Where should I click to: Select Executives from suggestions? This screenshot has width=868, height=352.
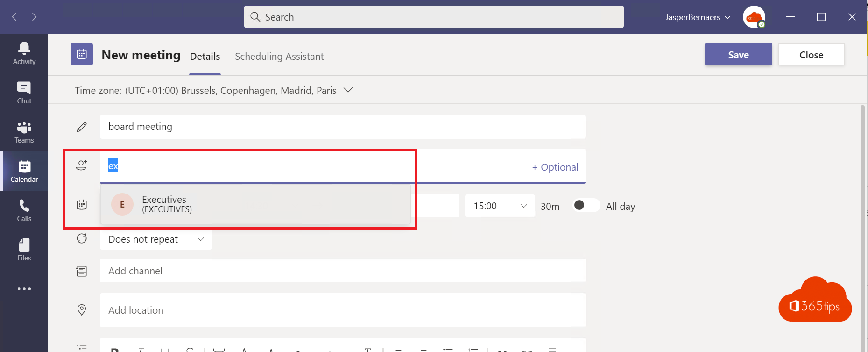click(255, 204)
